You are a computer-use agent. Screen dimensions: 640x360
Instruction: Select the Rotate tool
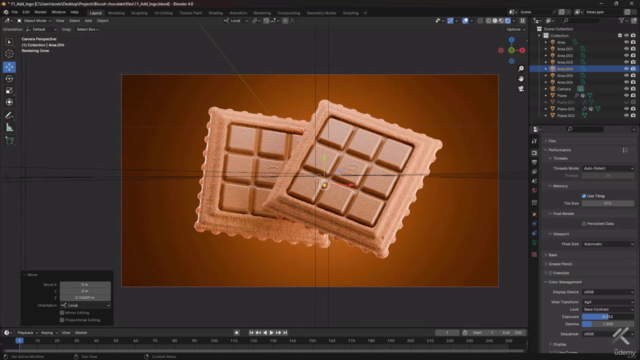[x=9, y=78]
